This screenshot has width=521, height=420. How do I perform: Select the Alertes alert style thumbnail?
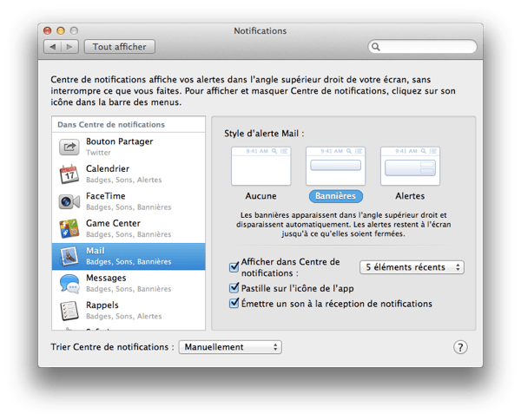(410, 166)
